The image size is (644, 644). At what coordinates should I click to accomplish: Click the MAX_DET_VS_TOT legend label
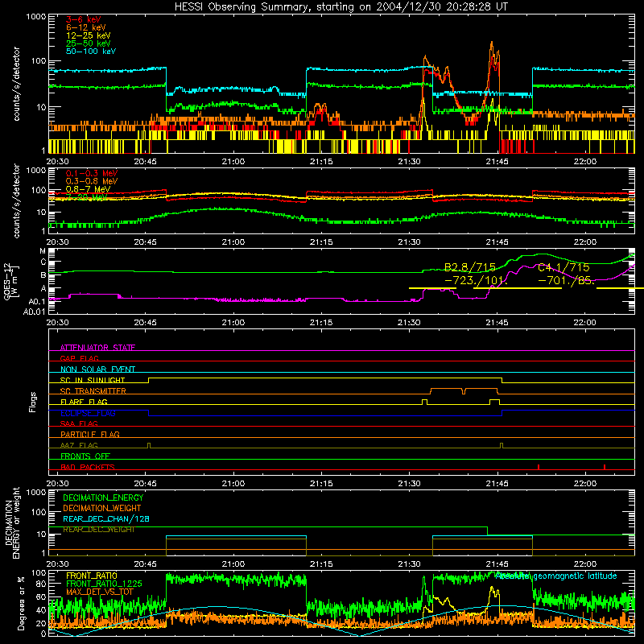click(99, 592)
